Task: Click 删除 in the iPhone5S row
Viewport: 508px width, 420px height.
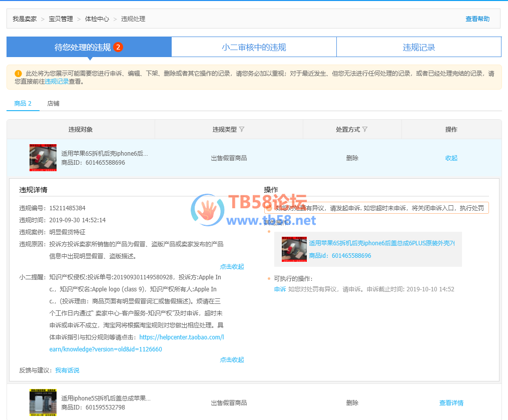Action: point(352,403)
